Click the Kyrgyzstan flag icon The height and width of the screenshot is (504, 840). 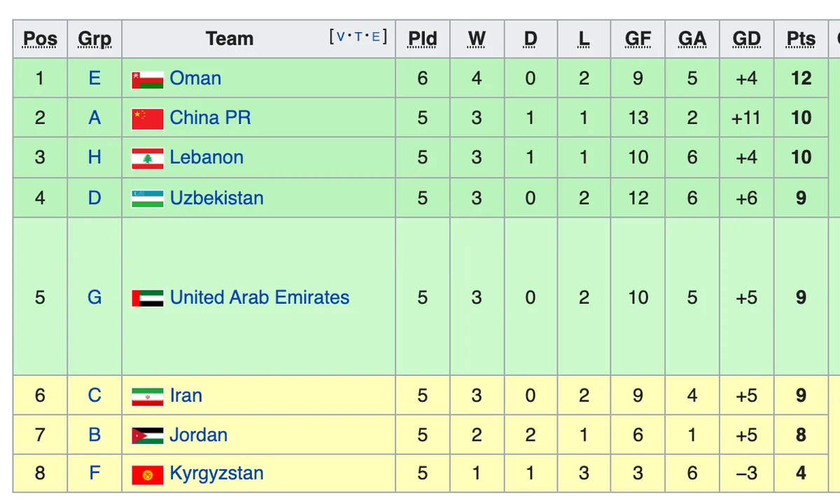(x=148, y=475)
